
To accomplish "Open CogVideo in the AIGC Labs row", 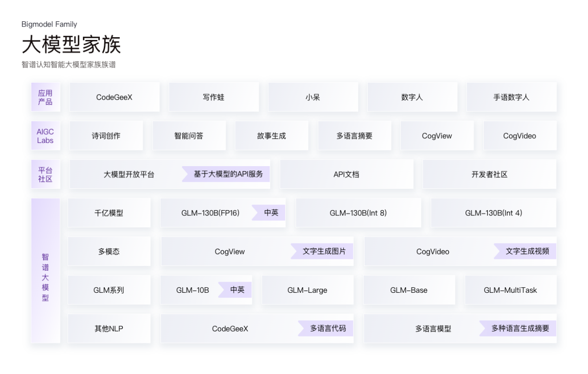I will point(520,135).
